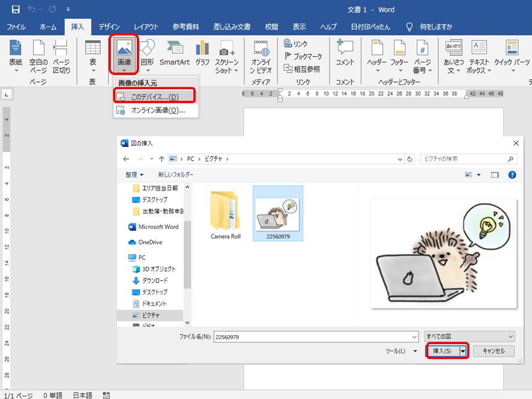Open the スクリーンショット dropdown
This screenshot has width=532, height=399.
227,56
